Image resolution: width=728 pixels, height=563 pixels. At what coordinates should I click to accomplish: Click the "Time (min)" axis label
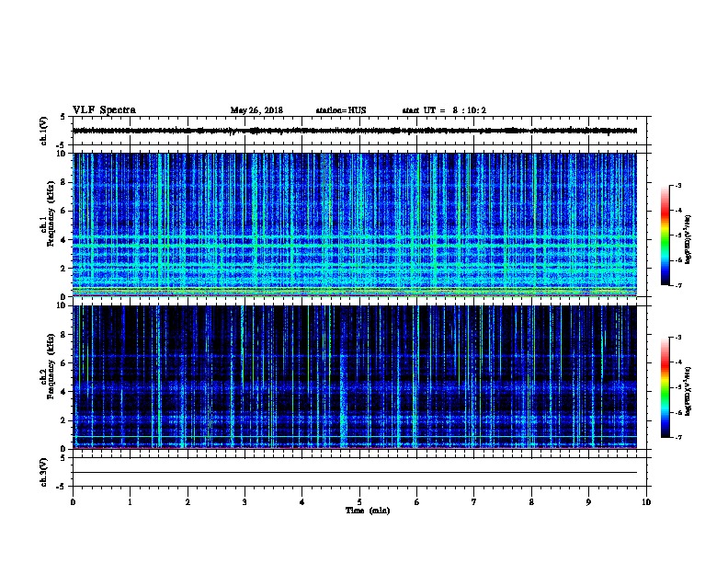point(368,511)
